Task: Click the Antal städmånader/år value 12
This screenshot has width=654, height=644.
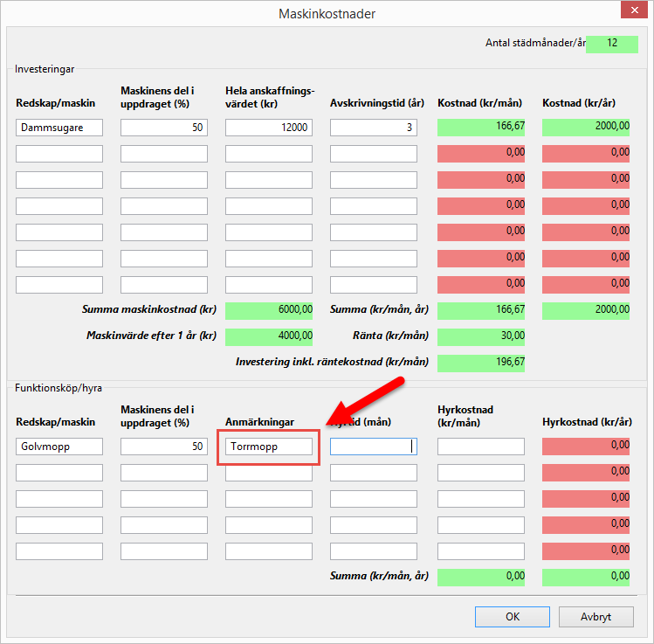Action: coord(612,44)
